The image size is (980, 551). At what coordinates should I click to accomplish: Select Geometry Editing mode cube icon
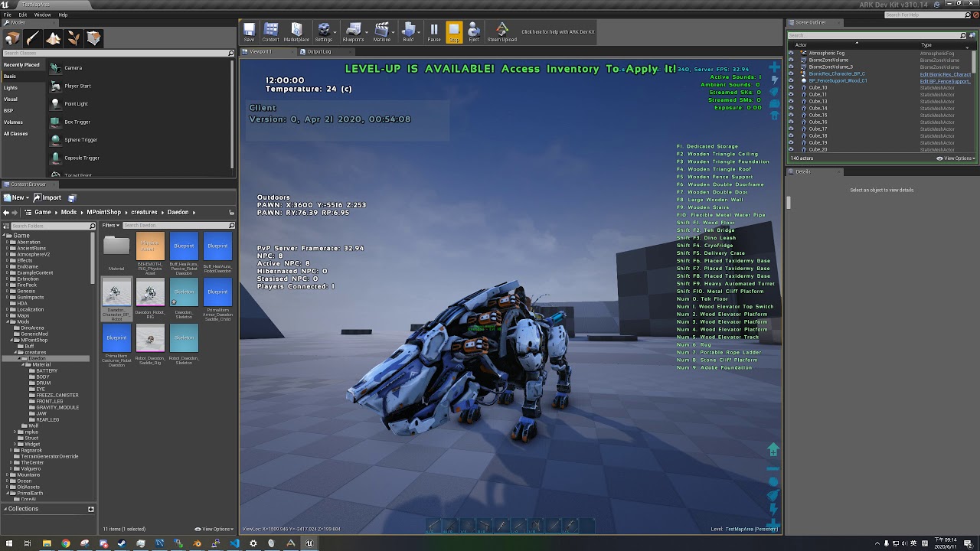(93, 38)
